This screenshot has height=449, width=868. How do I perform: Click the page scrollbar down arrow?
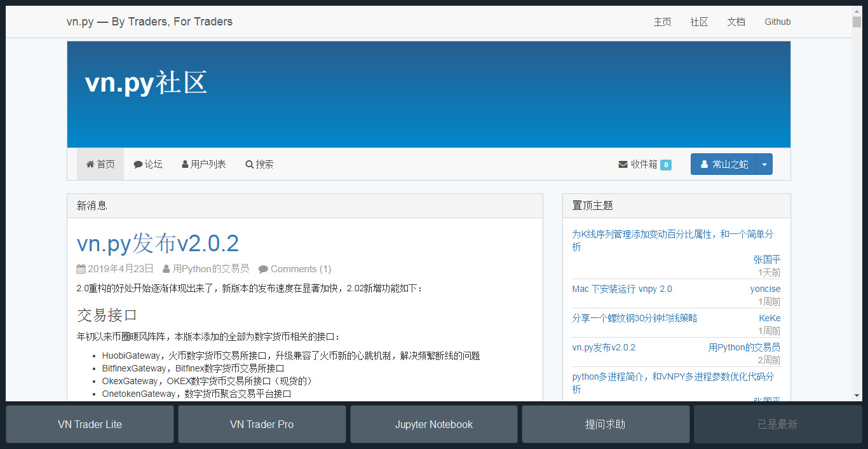[857, 396]
